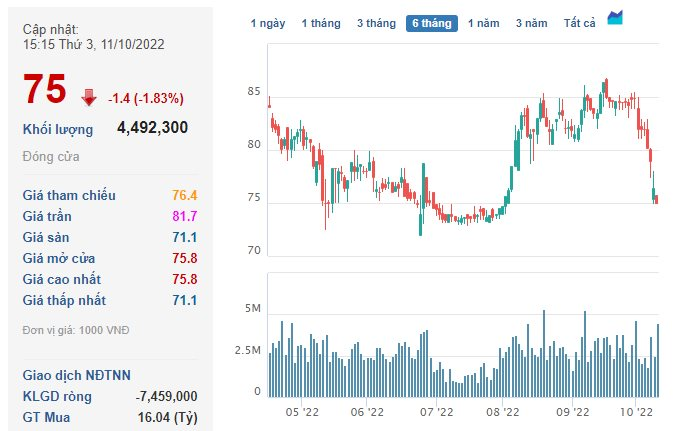Click the large current price 75
This screenshot has width=674, height=431.
(x=45, y=90)
